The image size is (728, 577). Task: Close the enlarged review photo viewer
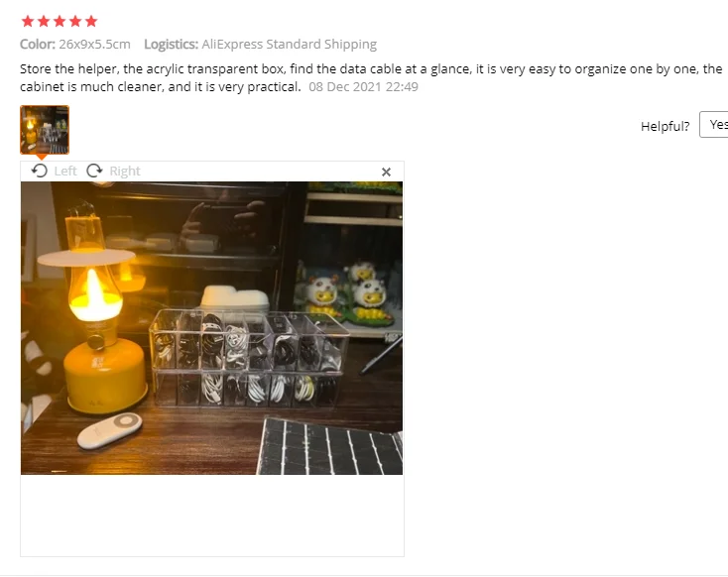tap(386, 173)
